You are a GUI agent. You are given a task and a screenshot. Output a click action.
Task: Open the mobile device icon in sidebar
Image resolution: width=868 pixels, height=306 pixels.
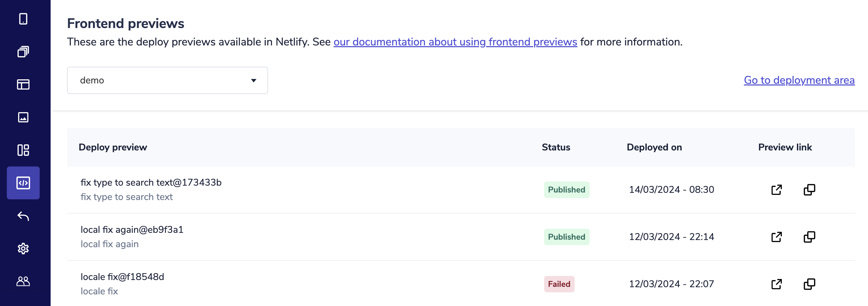coord(23,19)
